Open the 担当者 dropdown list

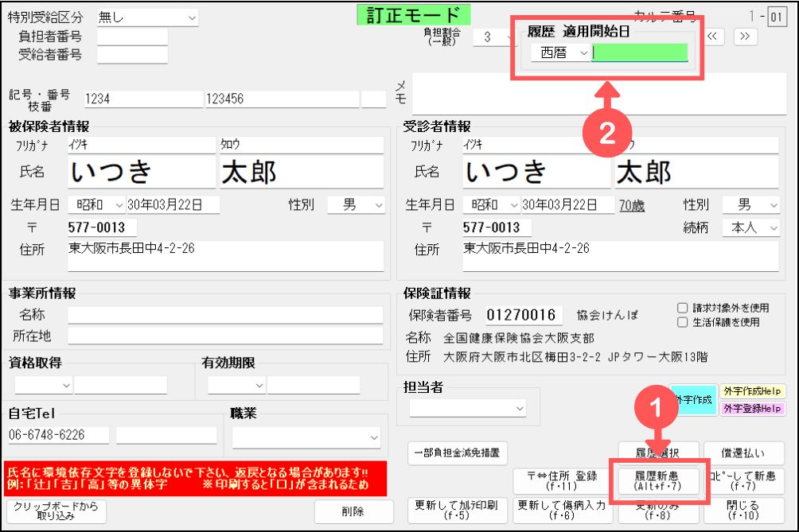(x=468, y=408)
